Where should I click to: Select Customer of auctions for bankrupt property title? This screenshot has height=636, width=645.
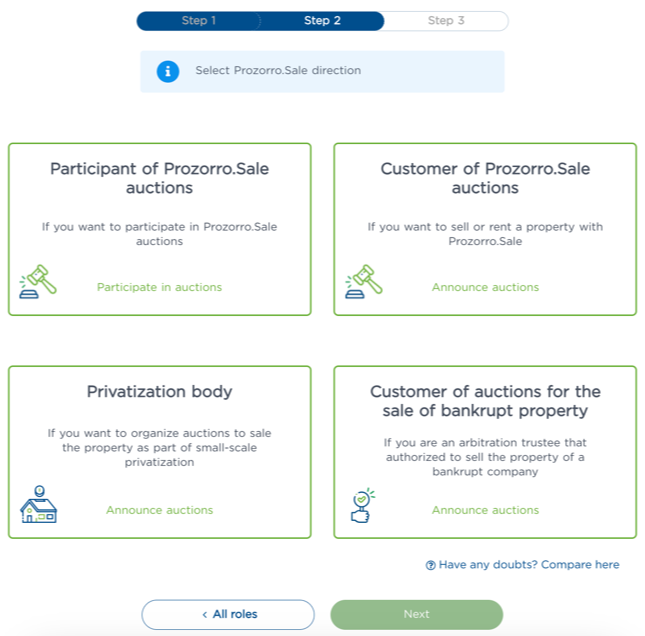click(x=485, y=401)
